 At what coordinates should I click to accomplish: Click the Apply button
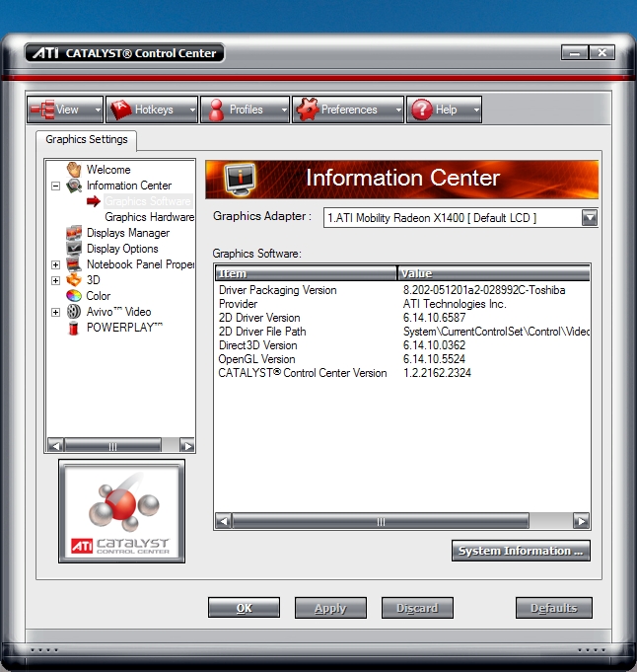330,608
